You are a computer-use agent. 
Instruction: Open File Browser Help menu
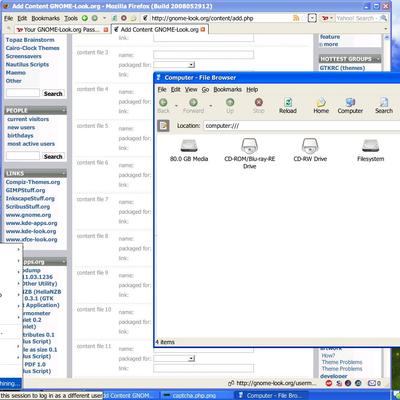(x=252, y=89)
